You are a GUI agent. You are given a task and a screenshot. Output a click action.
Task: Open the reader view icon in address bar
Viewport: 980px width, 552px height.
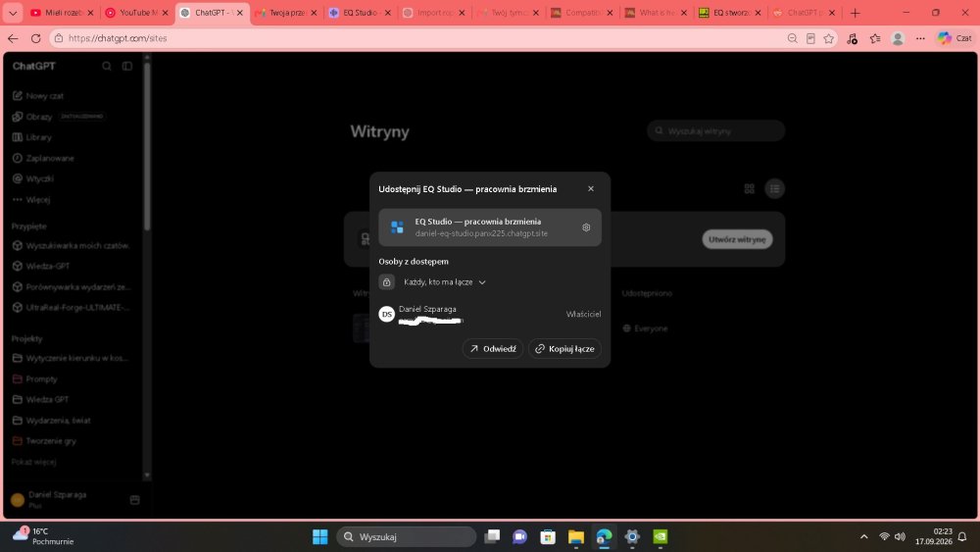pos(810,38)
